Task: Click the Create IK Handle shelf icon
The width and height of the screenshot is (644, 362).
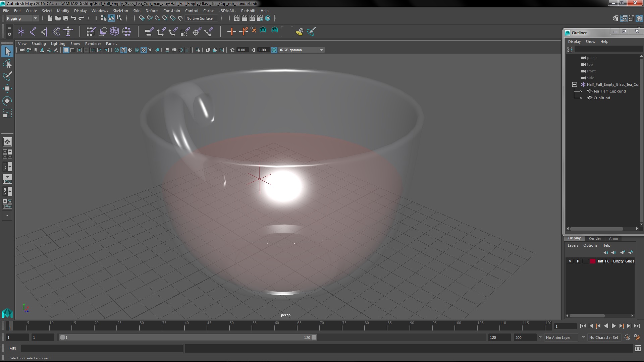Action: coord(45,32)
